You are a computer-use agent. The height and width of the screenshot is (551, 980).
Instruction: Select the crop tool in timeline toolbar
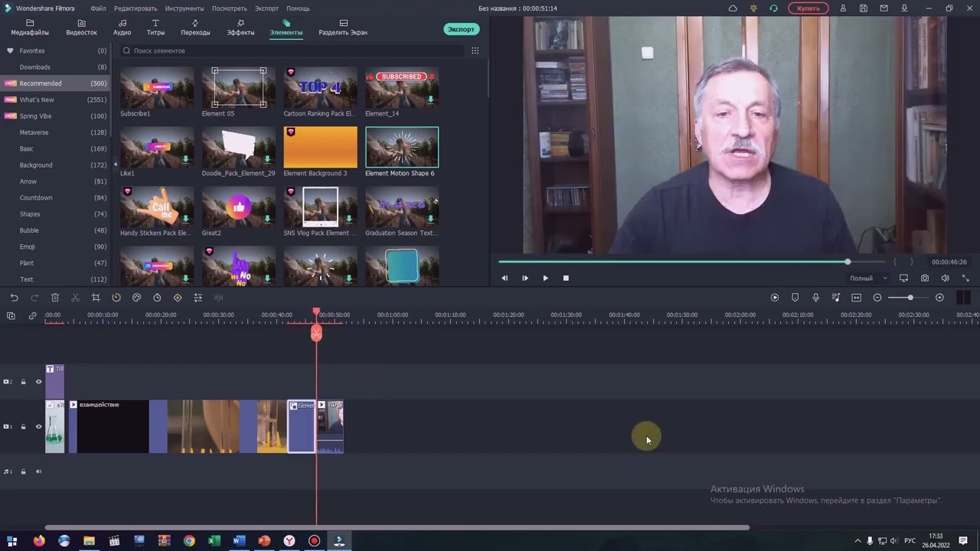click(x=96, y=298)
